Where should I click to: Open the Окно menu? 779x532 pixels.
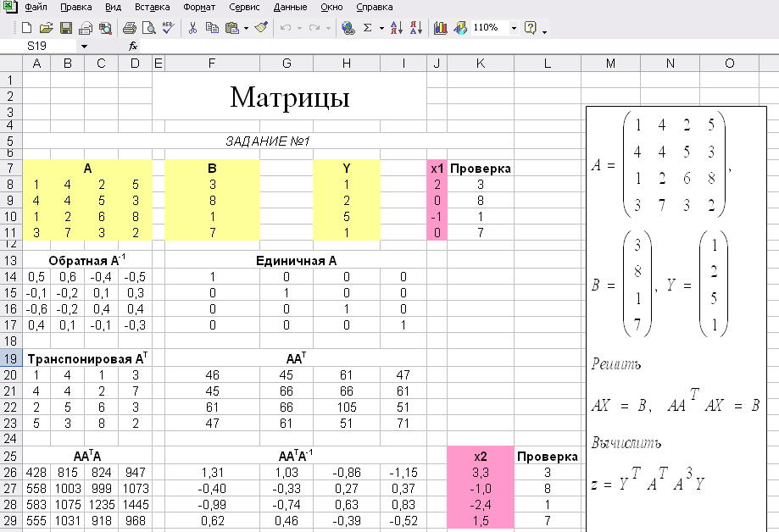click(x=331, y=7)
